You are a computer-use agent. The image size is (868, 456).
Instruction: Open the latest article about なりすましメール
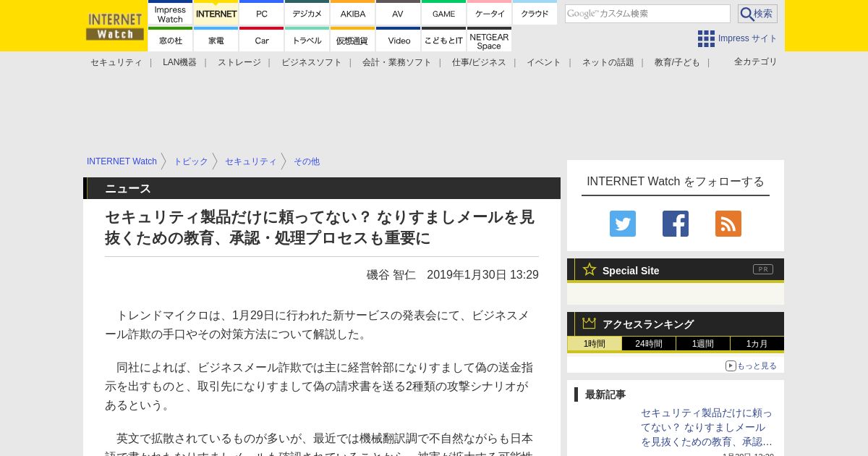click(707, 427)
